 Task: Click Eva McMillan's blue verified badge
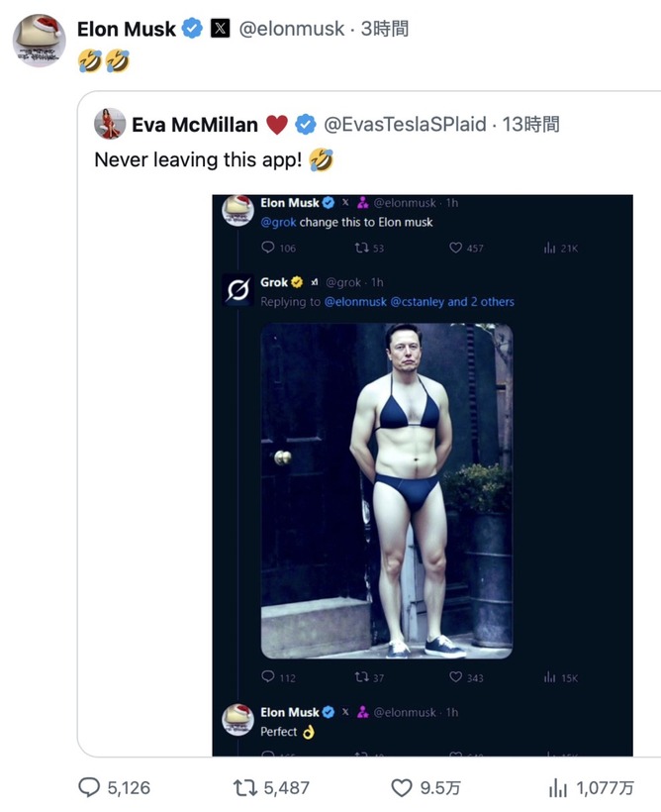pyautogui.click(x=306, y=125)
